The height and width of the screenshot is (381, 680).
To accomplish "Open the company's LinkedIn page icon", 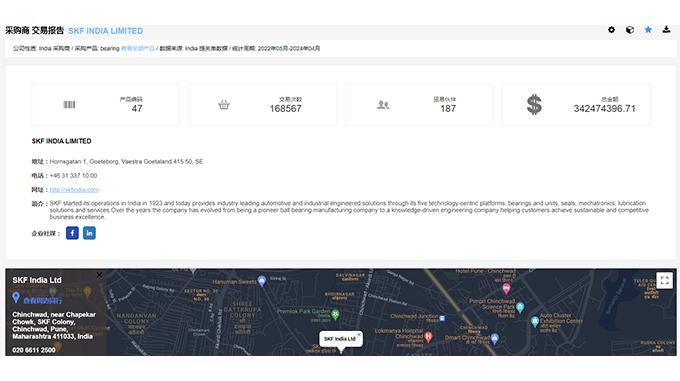I will point(89,233).
